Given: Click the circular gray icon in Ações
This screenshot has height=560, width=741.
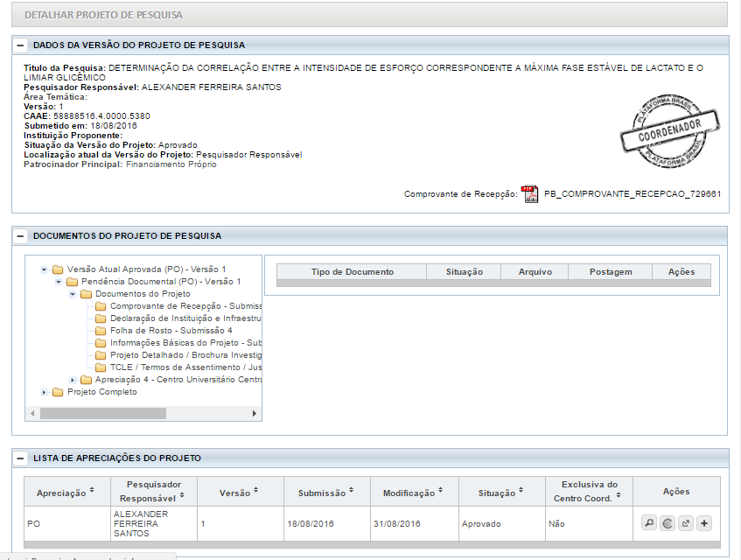Looking at the screenshot, I should click(668, 523).
